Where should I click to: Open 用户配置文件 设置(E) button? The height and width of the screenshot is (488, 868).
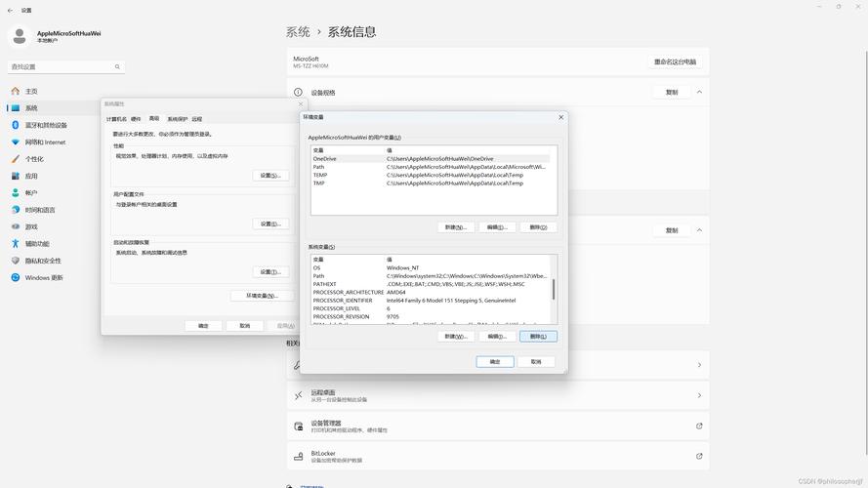click(x=270, y=224)
